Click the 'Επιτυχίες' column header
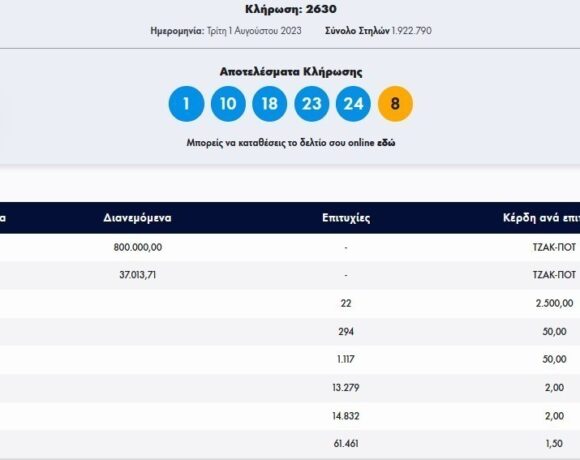Image resolution: width=580 pixels, height=460 pixels. [x=346, y=218]
